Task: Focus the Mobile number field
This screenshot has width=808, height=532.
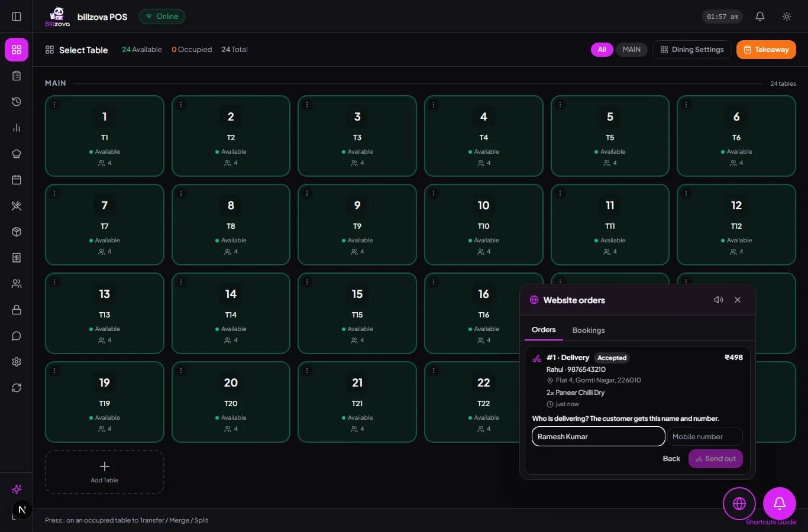Action: pos(705,436)
